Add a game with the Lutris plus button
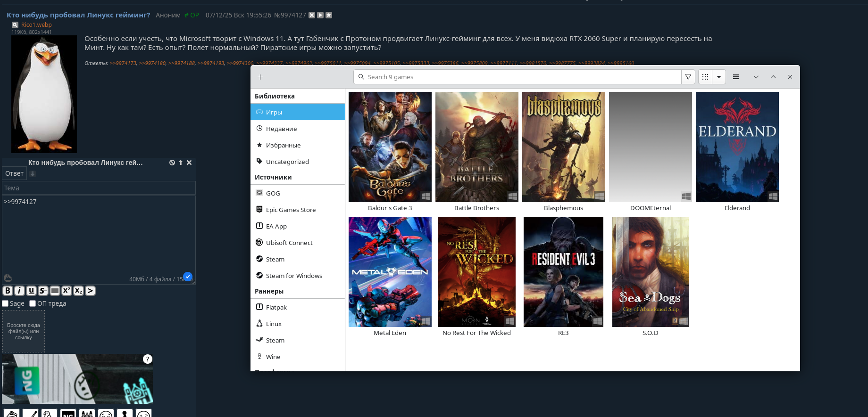 point(260,77)
